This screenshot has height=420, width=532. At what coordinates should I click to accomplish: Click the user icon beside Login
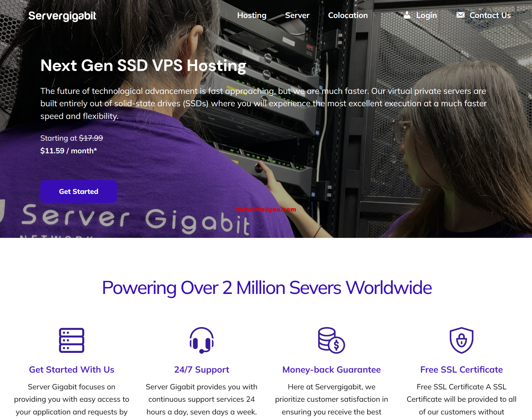tap(407, 15)
